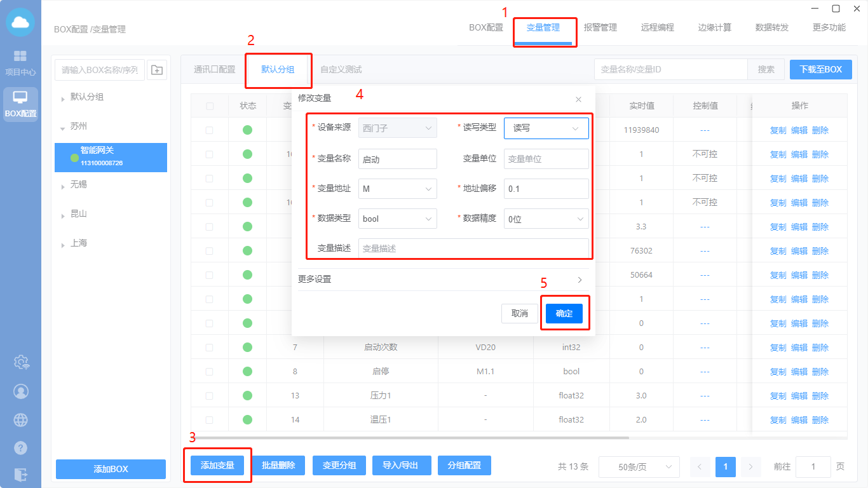Check the row with 实时值 11939840
The width and height of the screenshot is (868, 488).
point(210,130)
